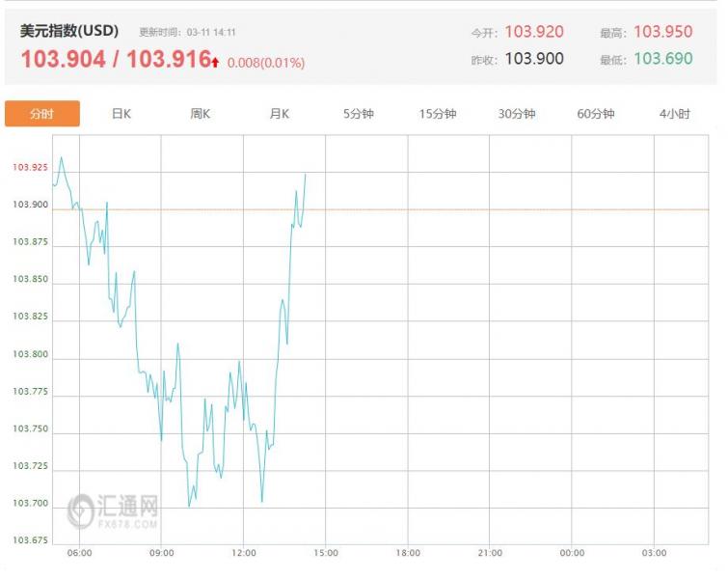Switch to the 5分钟 interval

click(x=359, y=114)
